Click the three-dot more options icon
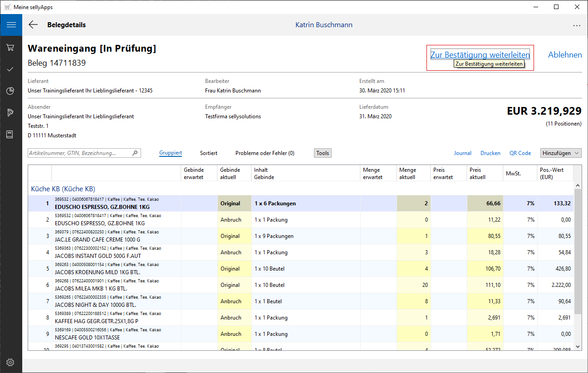Viewport: 588px width, 373px height. click(577, 26)
